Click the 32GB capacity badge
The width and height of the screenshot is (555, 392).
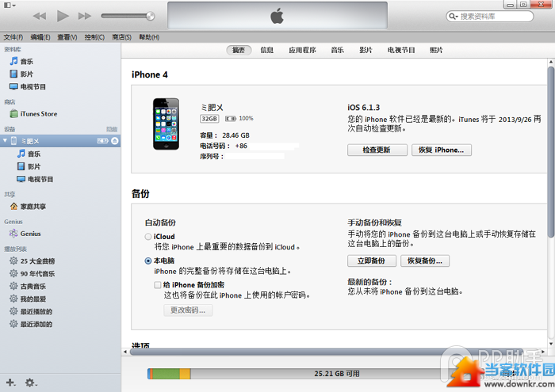click(209, 119)
